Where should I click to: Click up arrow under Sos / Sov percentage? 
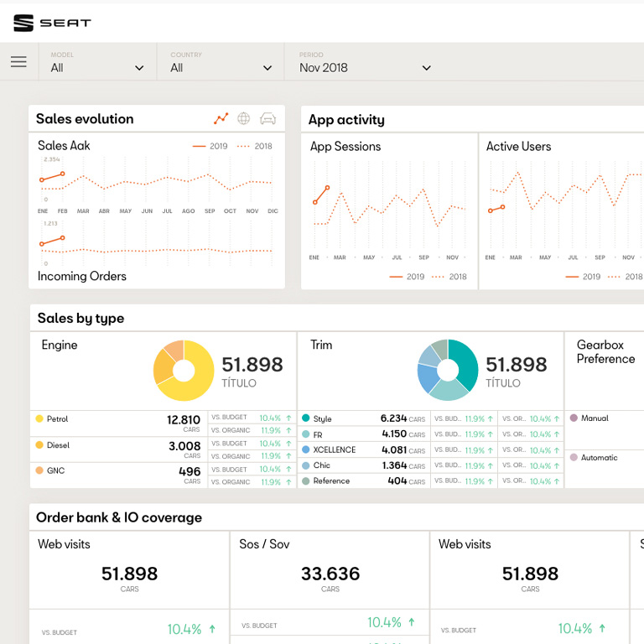tap(412, 623)
